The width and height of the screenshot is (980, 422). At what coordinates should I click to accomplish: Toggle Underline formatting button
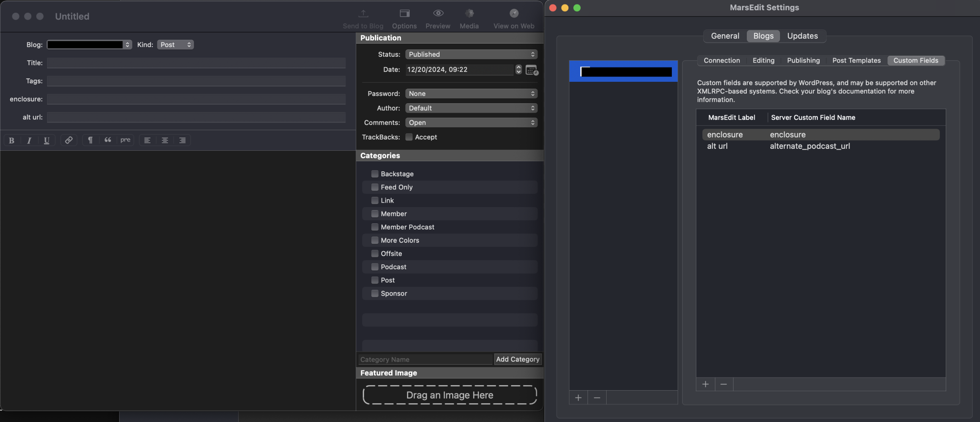click(x=47, y=140)
